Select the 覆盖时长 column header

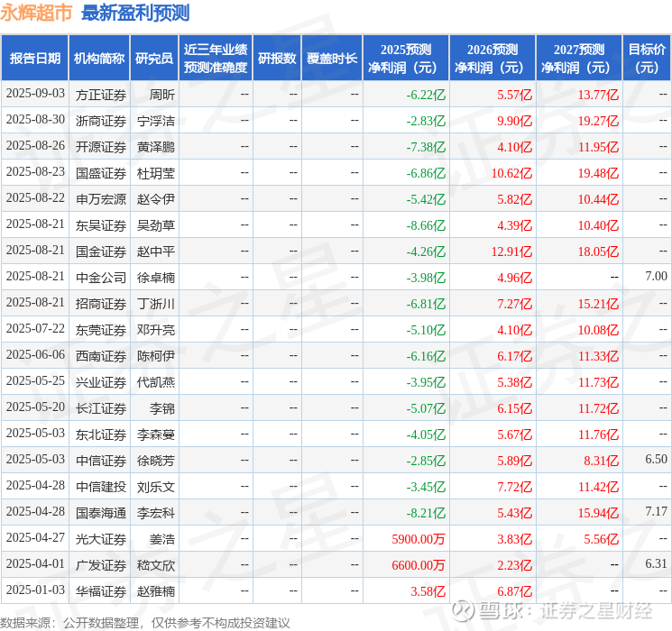pyautogui.click(x=332, y=58)
